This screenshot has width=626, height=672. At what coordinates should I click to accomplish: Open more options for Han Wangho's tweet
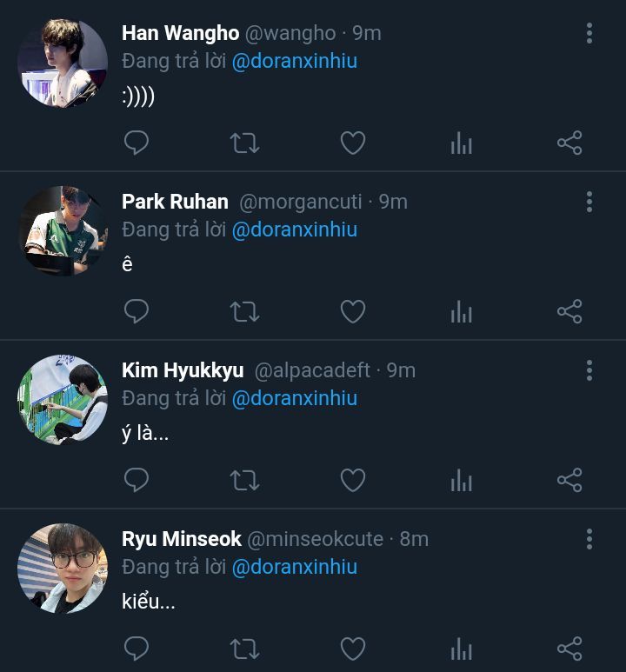[x=589, y=34]
